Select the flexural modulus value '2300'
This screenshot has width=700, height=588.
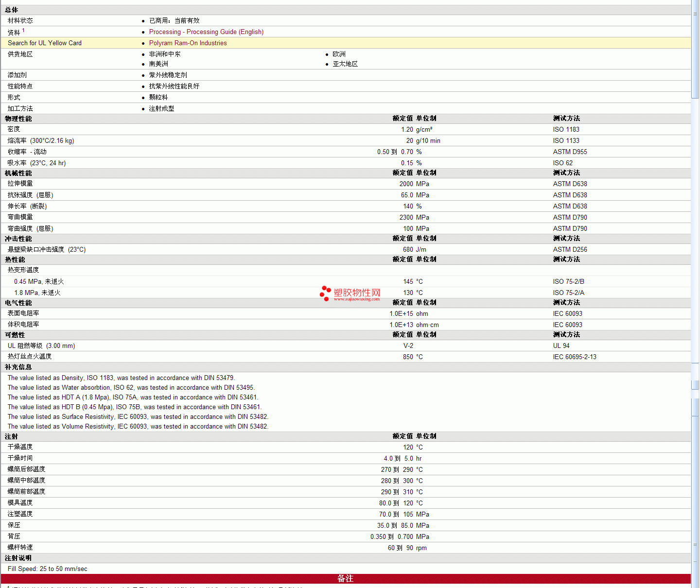point(406,217)
